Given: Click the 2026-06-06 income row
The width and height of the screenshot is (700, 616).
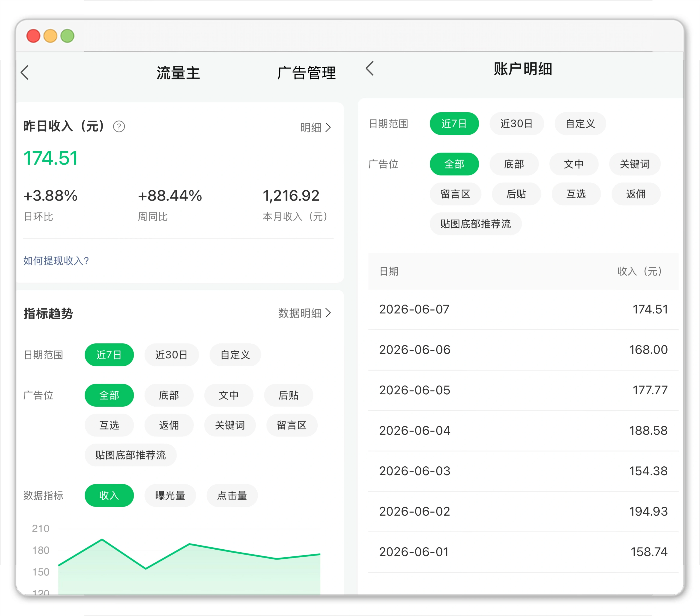Looking at the screenshot, I should [523, 350].
